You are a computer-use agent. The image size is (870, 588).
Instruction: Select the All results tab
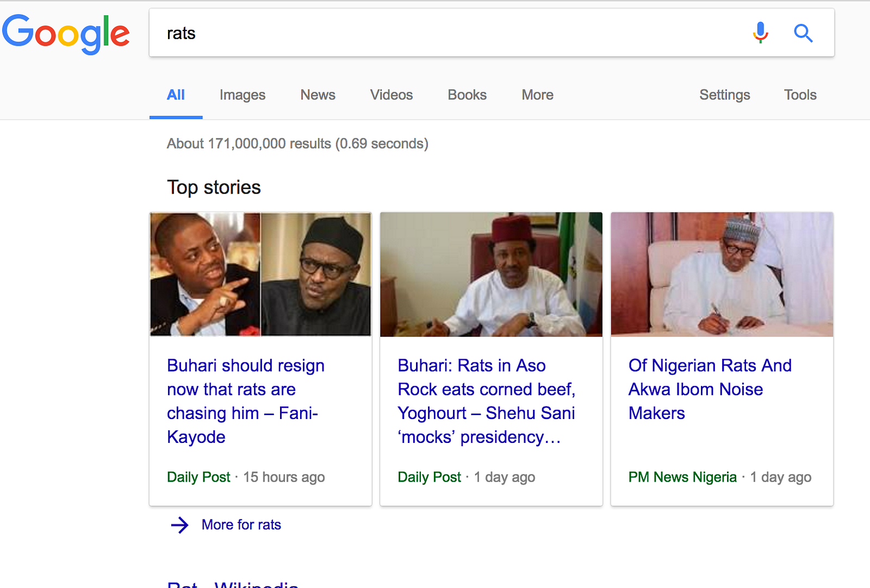point(176,95)
